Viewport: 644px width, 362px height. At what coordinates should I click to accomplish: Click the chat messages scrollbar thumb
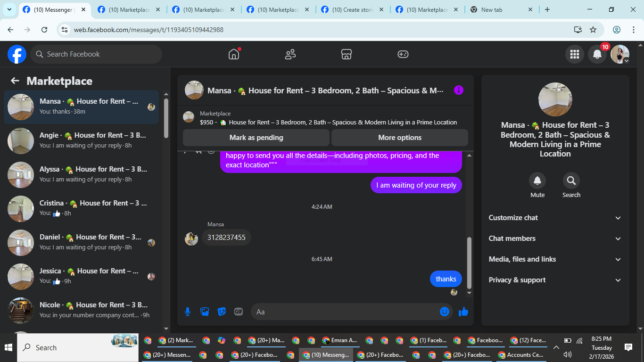469,263
